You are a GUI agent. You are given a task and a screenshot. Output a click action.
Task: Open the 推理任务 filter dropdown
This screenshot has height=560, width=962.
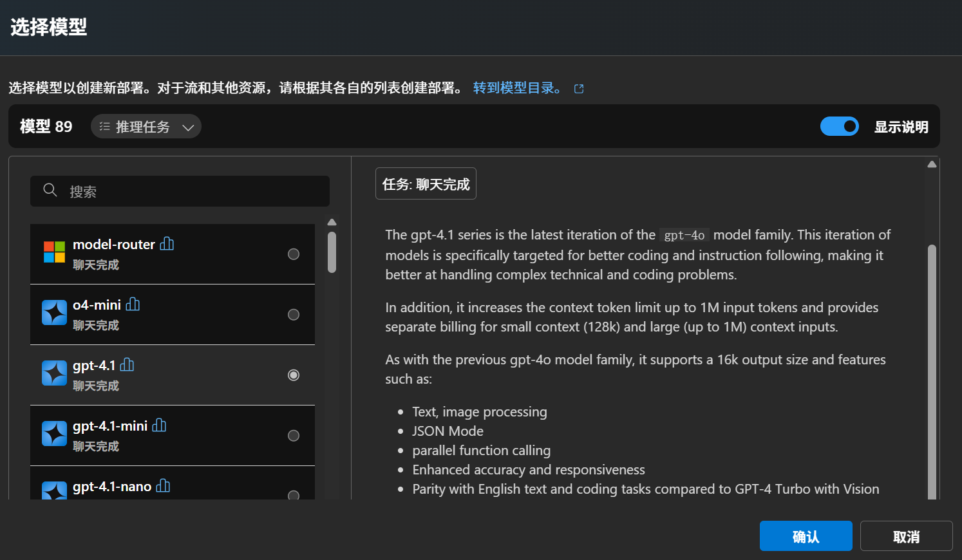(x=146, y=126)
